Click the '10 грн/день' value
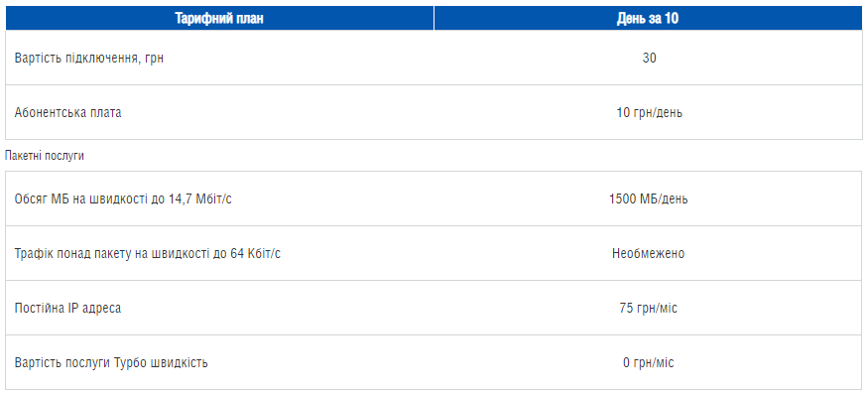Screen dimensions: 868x395 (x=650, y=112)
